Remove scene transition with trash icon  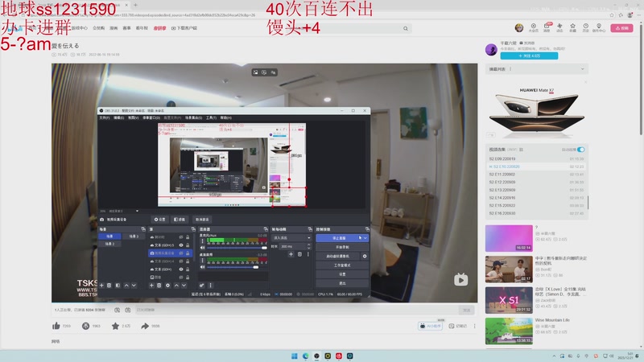pyautogui.click(x=299, y=254)
